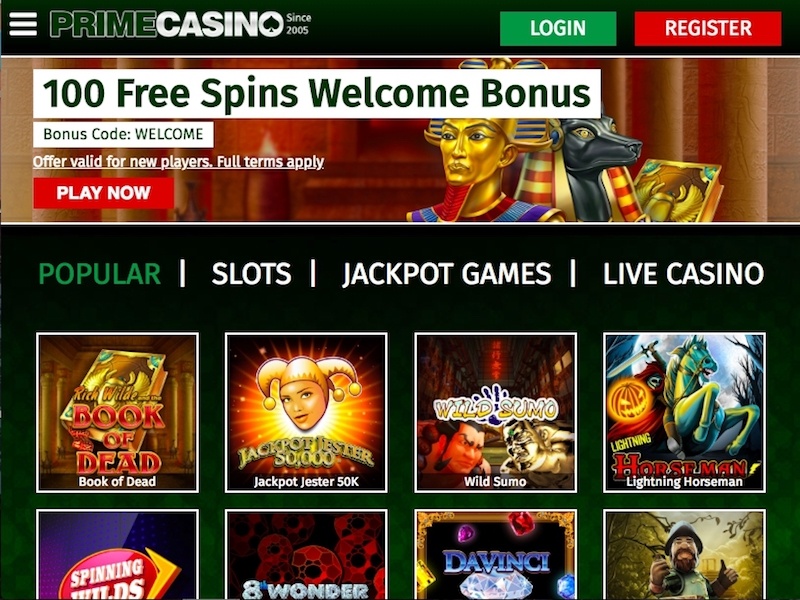Open the LIVE CASINO tab
Viewport: 800px width, 600px height.
(x=684, y=274)
